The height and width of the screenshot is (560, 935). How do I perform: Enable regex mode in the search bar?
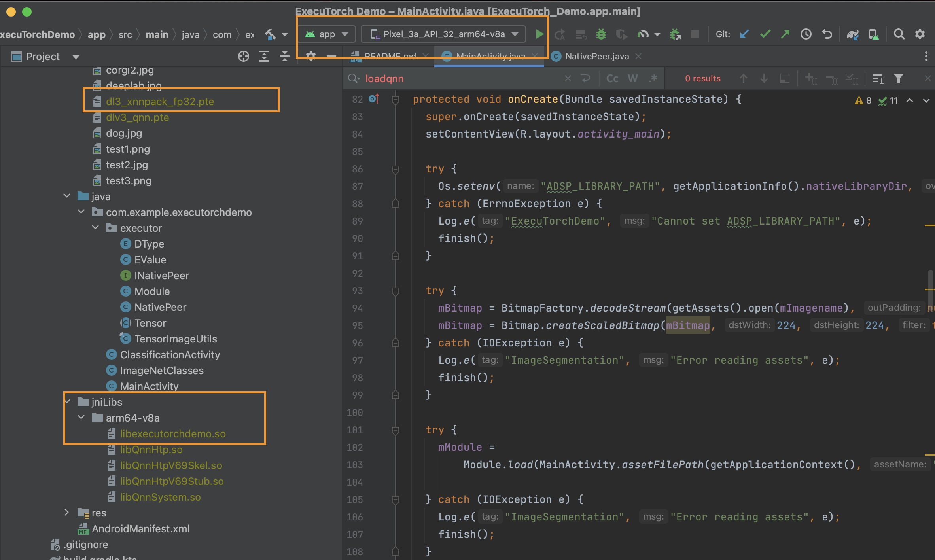(x=653, y=78)
